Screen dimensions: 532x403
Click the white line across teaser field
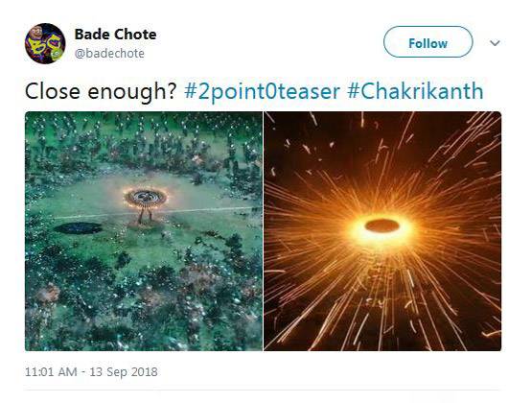[x=154, y=212]
